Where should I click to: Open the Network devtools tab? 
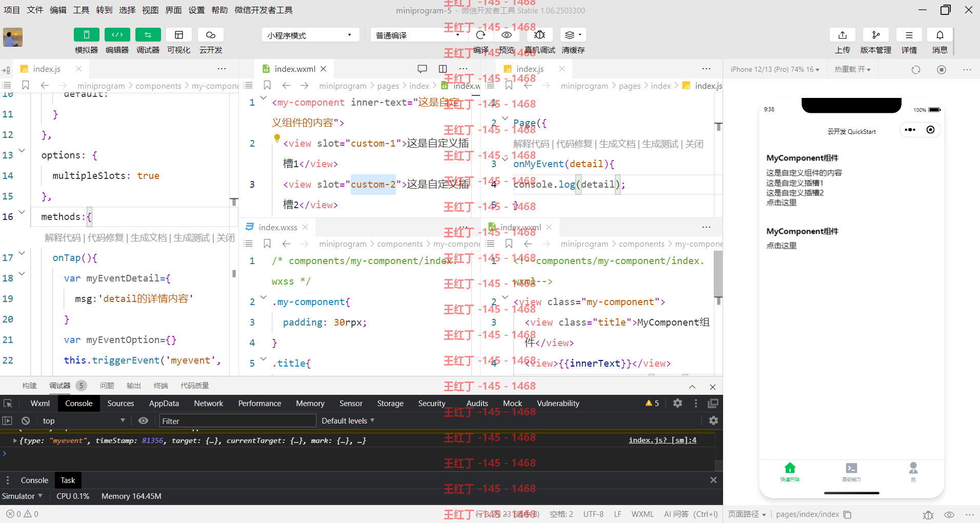pos(208,404)
